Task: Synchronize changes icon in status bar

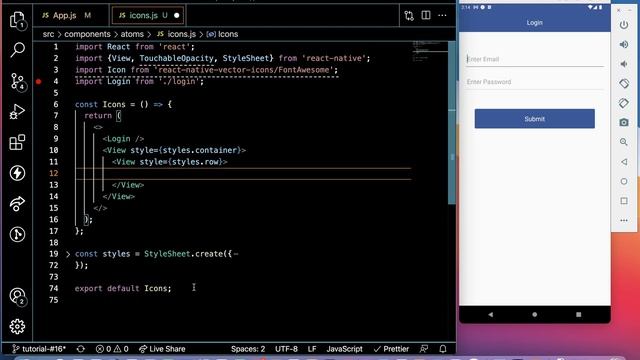Action: (x=81, y=349)
